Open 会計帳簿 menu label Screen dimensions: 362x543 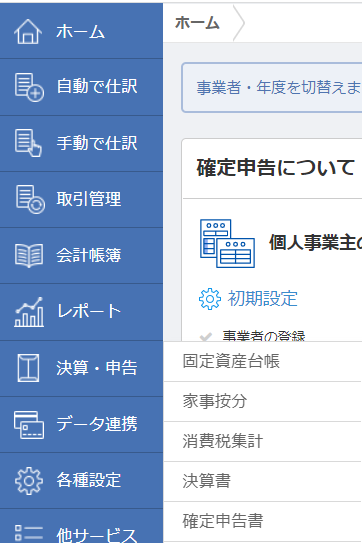[89, 255]
